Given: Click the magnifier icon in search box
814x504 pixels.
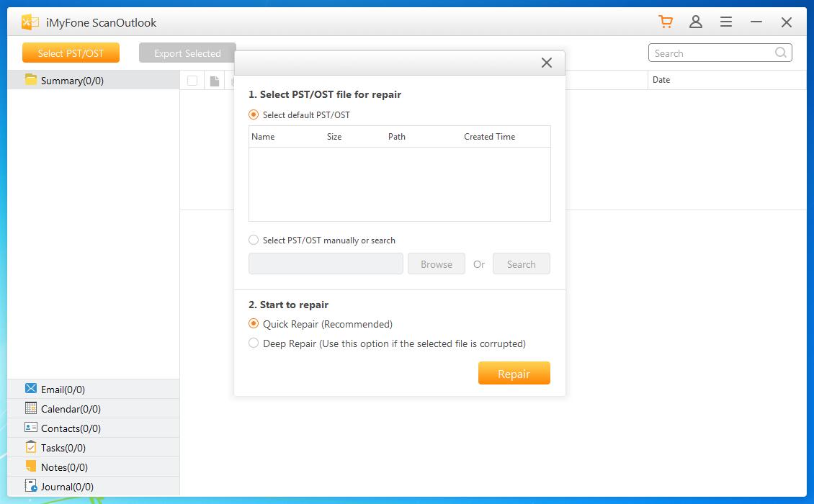Looking at the screenshot, I should (x=780, y=53).
